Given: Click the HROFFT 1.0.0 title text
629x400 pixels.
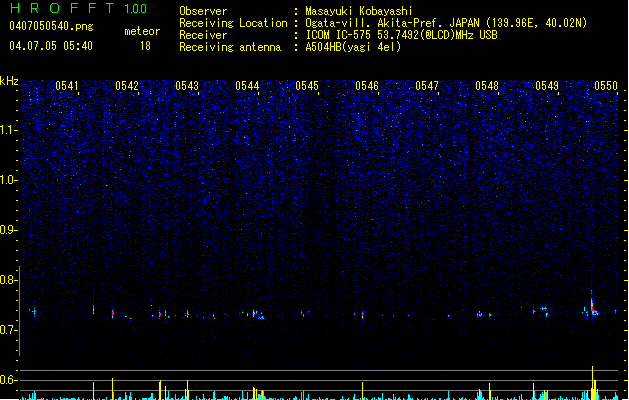Looking at the screenshot, I should (x=79, y=8).
